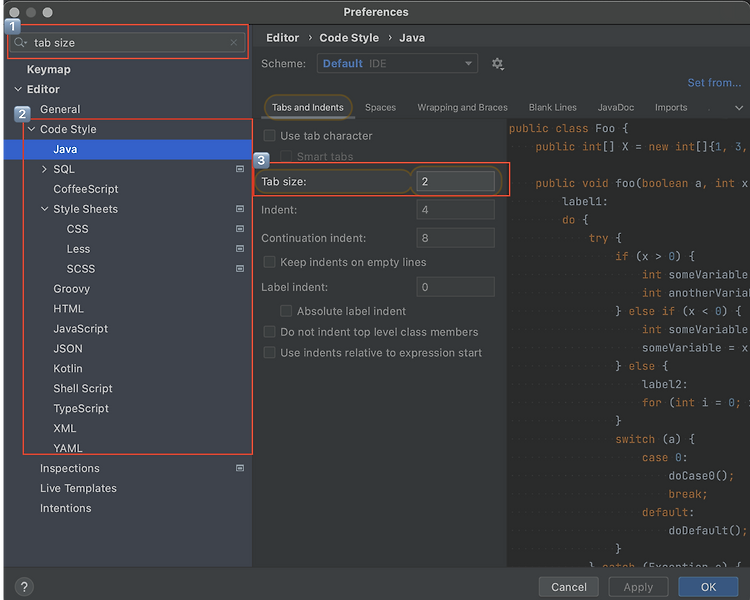Expand the SQL tree node

click(44, 169)
